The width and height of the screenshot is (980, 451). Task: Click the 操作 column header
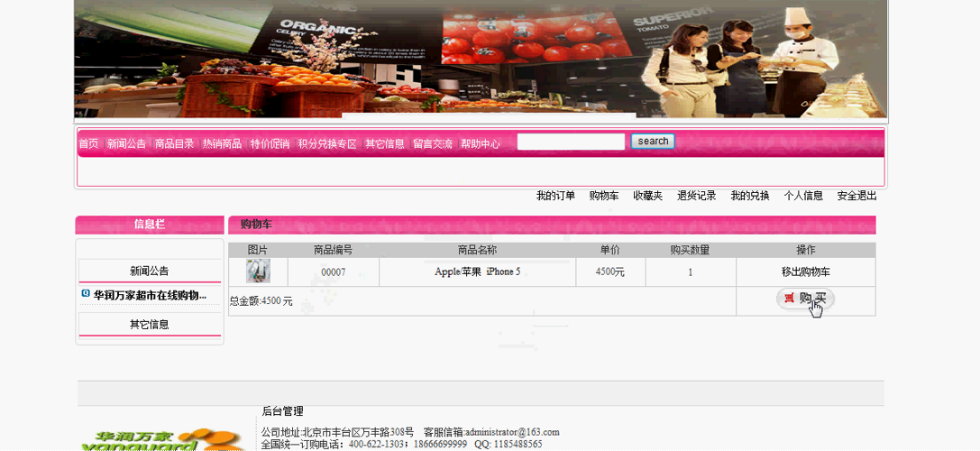[806, 250]
